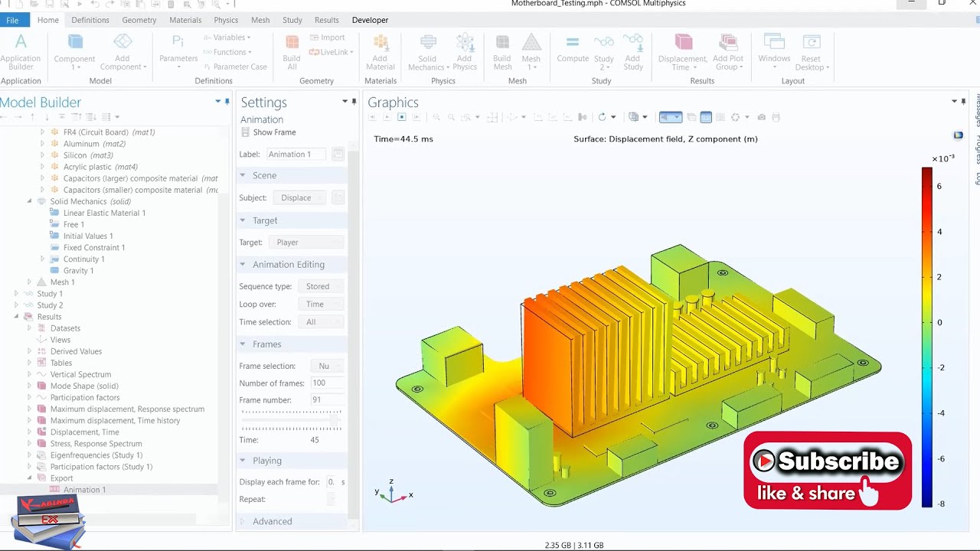Expand the Advanced section

pyautogui.click(x=243, y=521)
